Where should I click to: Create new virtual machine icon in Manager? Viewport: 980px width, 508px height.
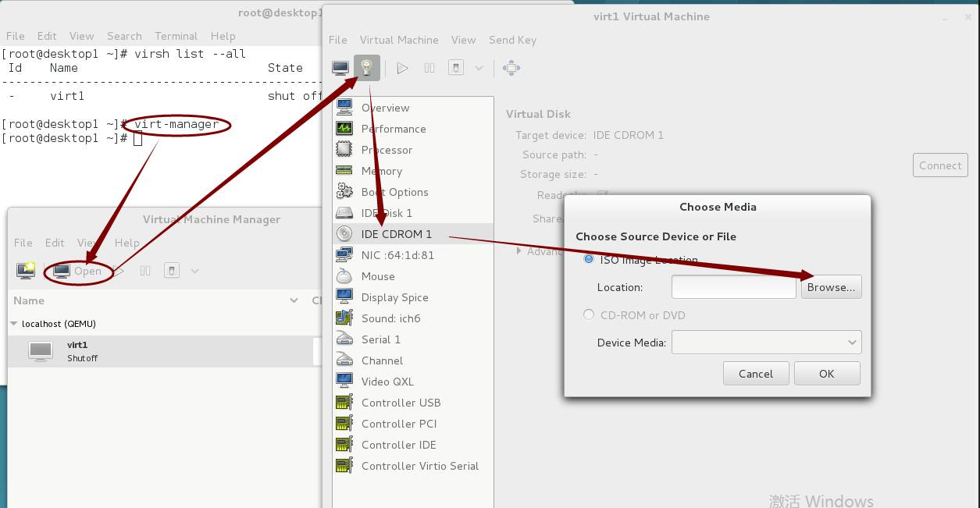(x=26, y=271)
